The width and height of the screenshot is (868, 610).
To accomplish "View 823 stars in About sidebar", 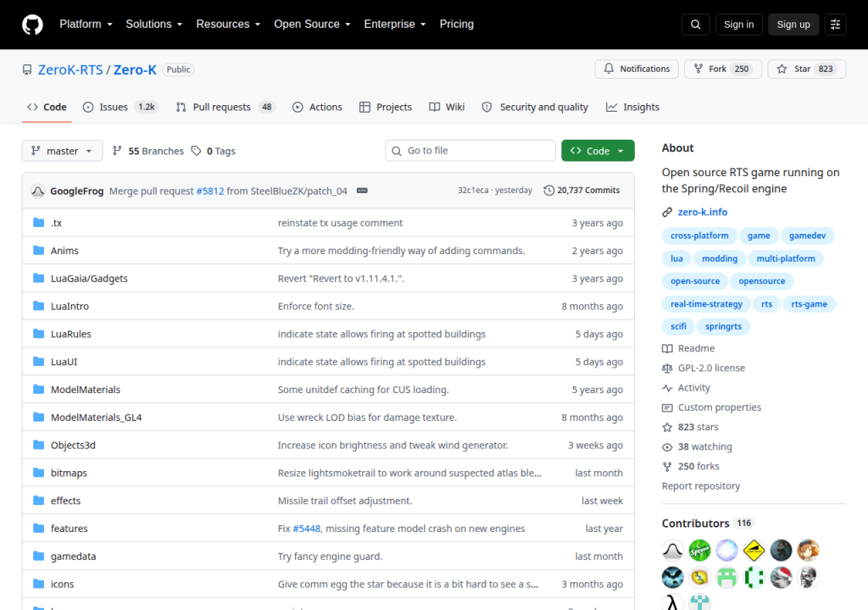I will [690, 427].
